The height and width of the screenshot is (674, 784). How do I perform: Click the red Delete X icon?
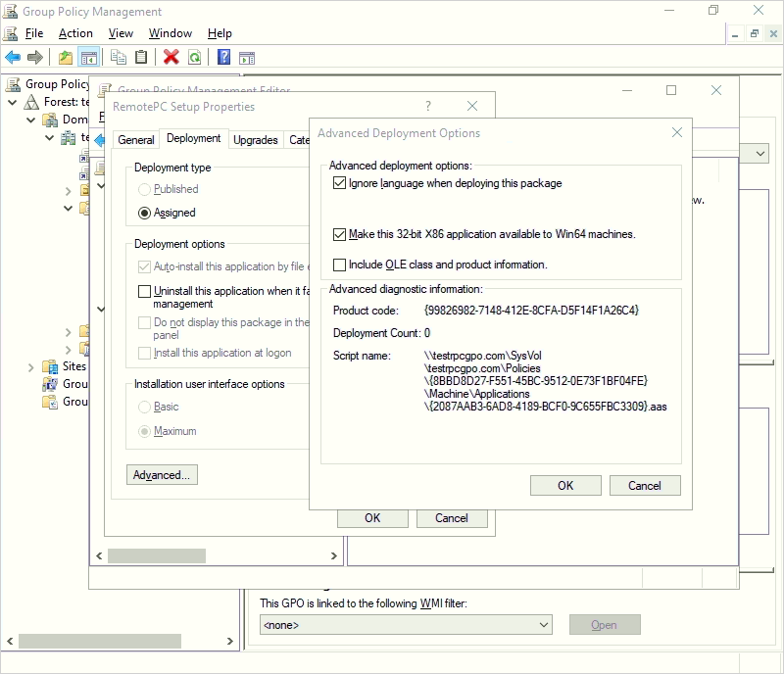(171, 58)
